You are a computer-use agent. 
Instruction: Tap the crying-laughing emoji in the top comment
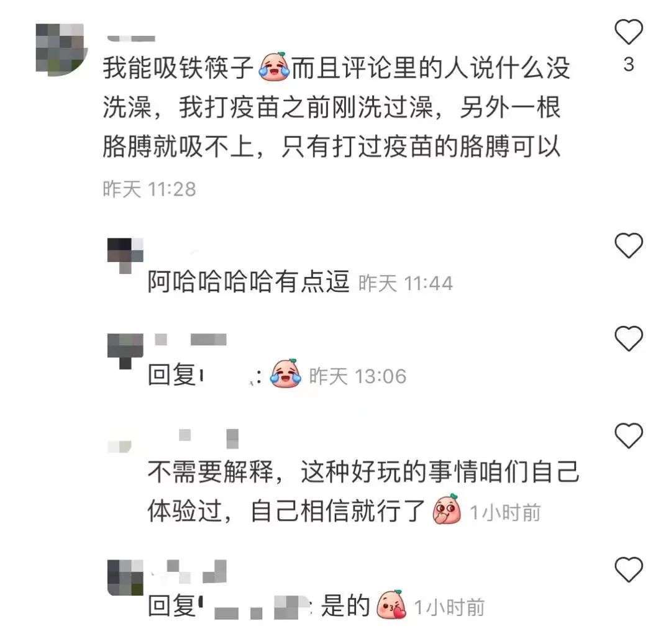tap(275, 66)
